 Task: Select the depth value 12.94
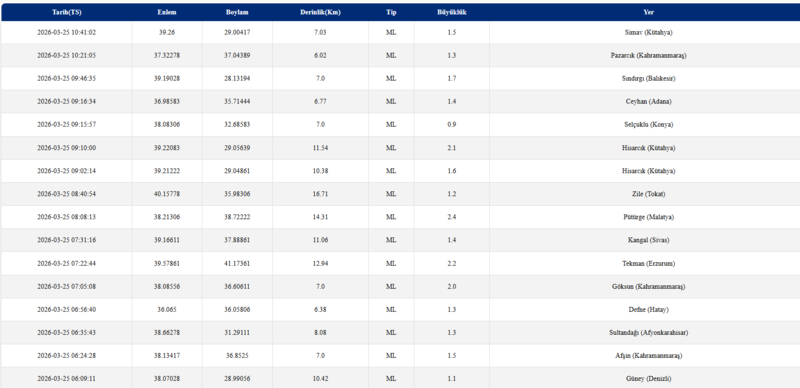(x=320, y=263)
